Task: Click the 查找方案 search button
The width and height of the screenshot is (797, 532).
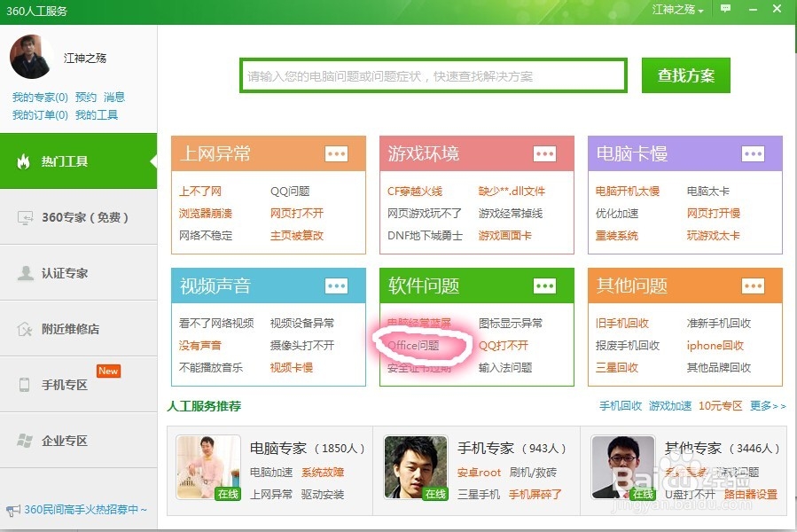Action: 685,75
